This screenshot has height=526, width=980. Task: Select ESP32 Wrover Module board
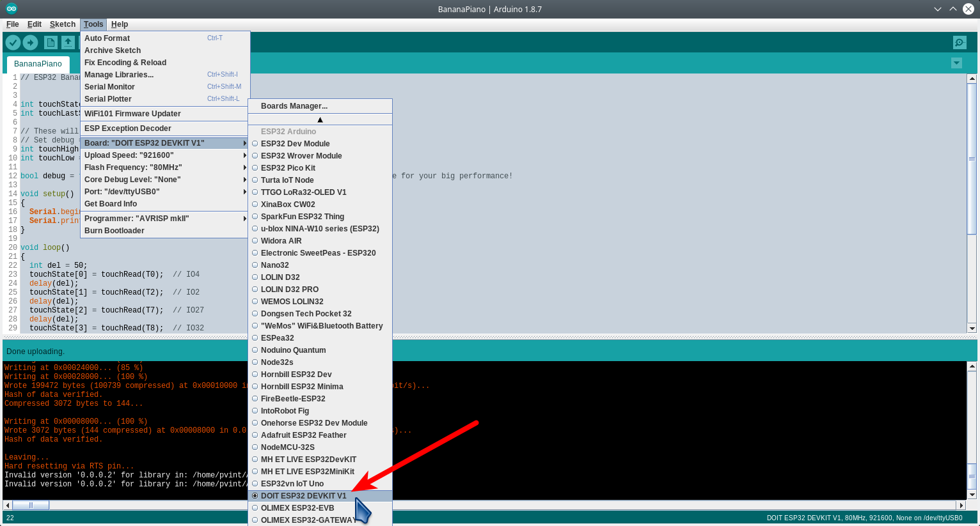click(x=320, y=156)
